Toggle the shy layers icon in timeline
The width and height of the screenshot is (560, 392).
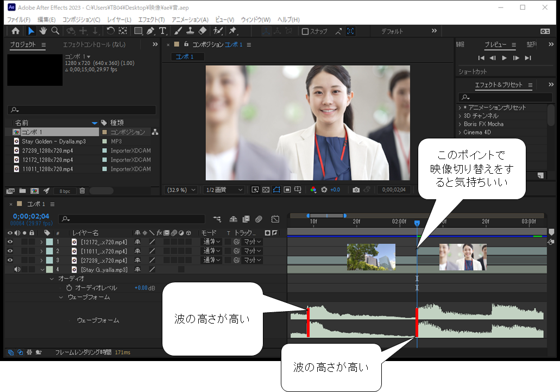click(x=233, y=219)
